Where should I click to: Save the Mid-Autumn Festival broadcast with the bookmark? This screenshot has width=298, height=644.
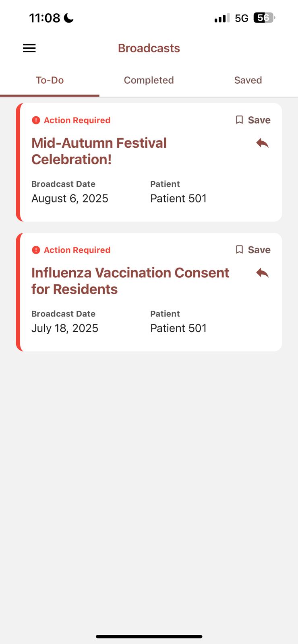253,120
